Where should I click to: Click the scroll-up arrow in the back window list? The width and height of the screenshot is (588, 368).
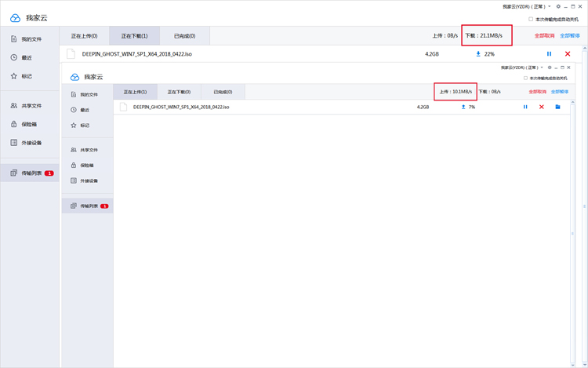(x=585, y=49)
